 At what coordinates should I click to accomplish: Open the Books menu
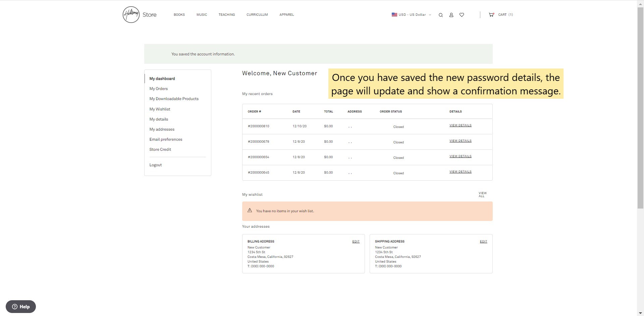click(179, 15)
